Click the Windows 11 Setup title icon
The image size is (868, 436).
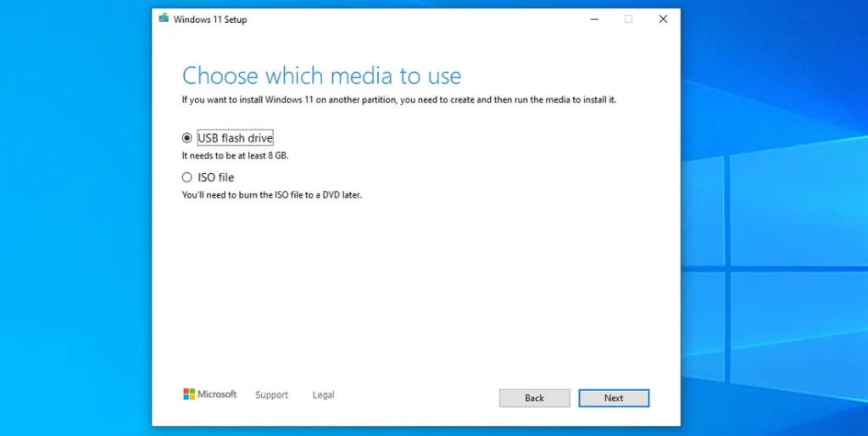point(164,19)
